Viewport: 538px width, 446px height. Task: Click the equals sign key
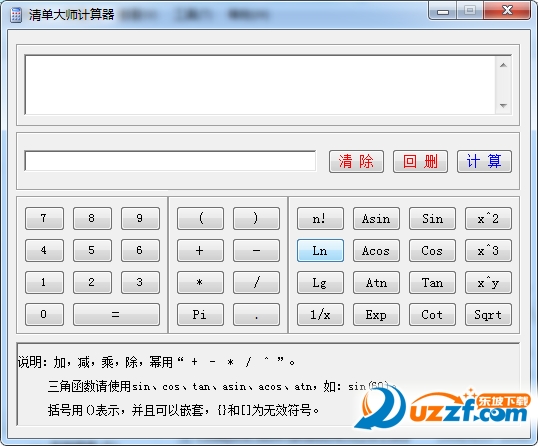click(x=116, y=314)
